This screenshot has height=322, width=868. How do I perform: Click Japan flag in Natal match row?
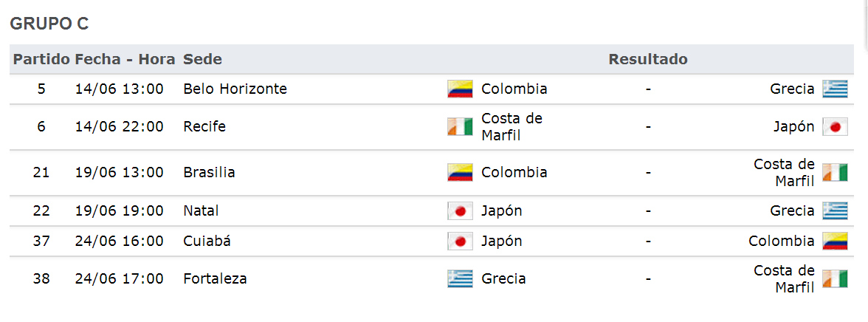pos(460,210)
